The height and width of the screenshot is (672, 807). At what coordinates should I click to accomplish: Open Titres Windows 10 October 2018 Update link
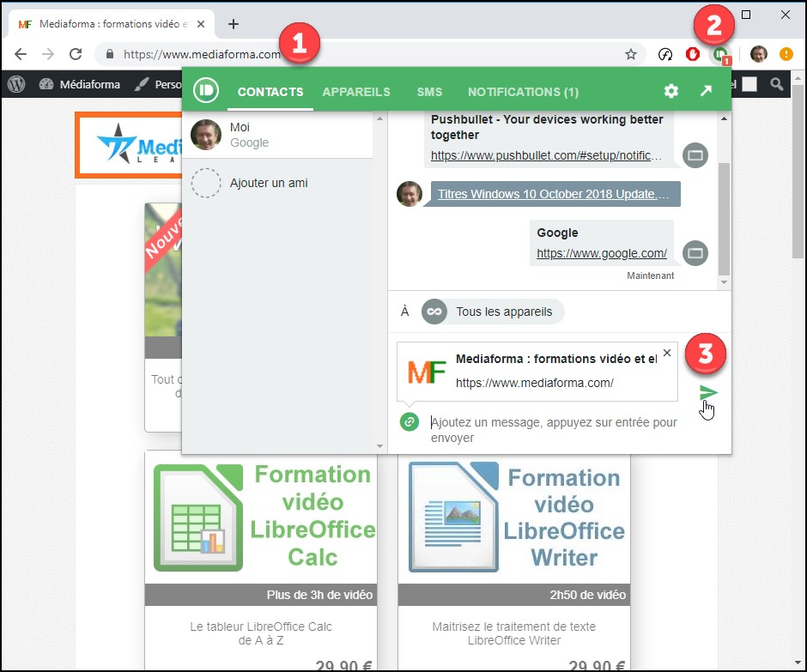(x=553, y=194)
